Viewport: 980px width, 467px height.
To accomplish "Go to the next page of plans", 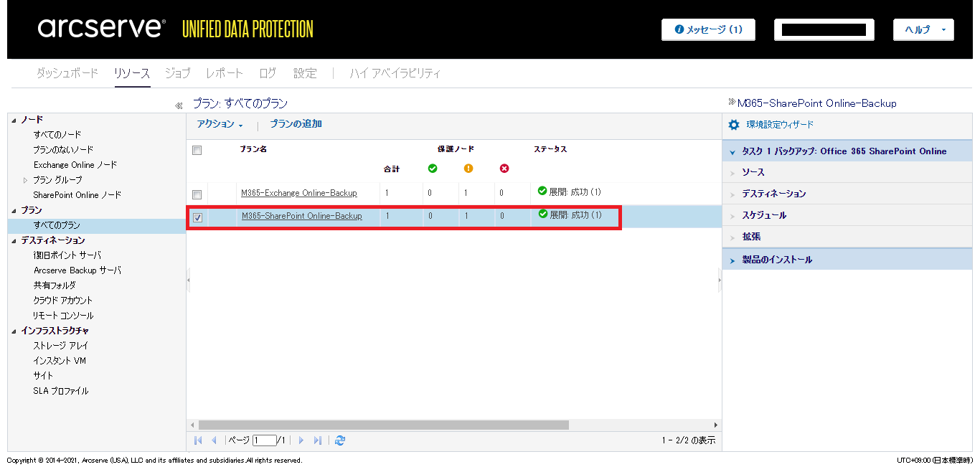I will (301, 440).
